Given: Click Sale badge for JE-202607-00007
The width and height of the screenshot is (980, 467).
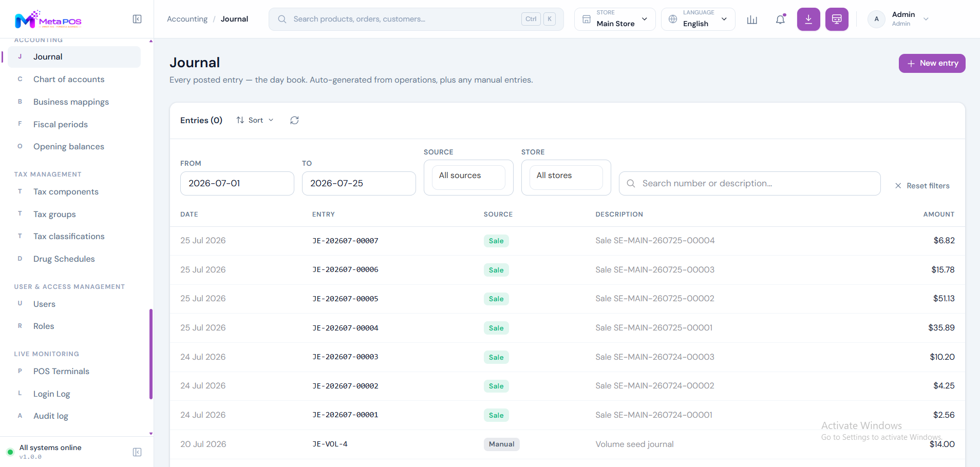Looking at the screenshot, I should pos(496,241).
